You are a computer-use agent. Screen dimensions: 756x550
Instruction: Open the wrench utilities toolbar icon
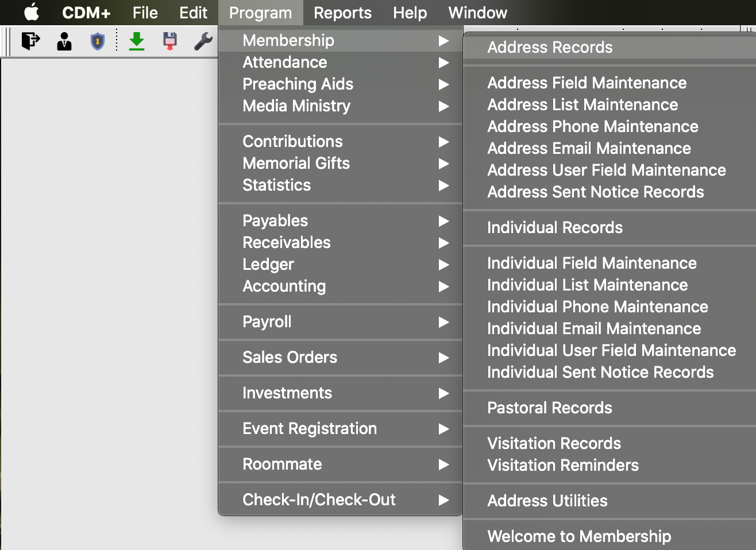click(204, 41)
